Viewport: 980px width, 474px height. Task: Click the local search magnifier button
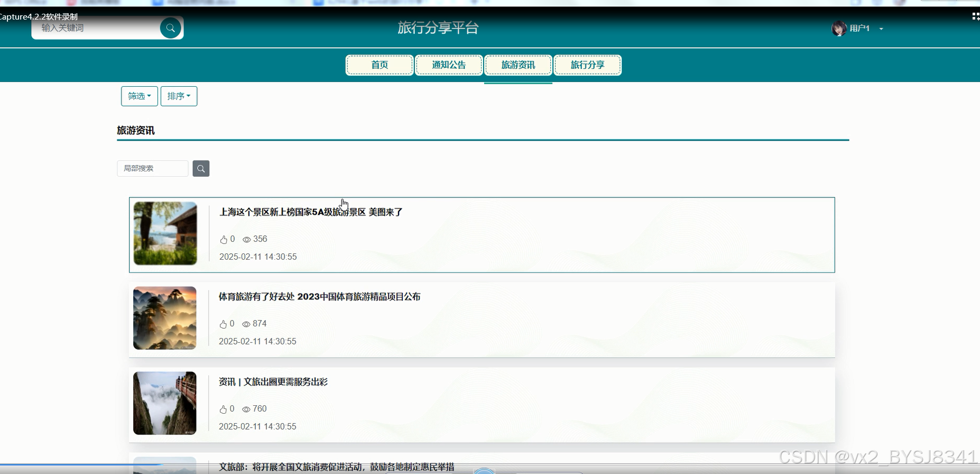(201, 168)
